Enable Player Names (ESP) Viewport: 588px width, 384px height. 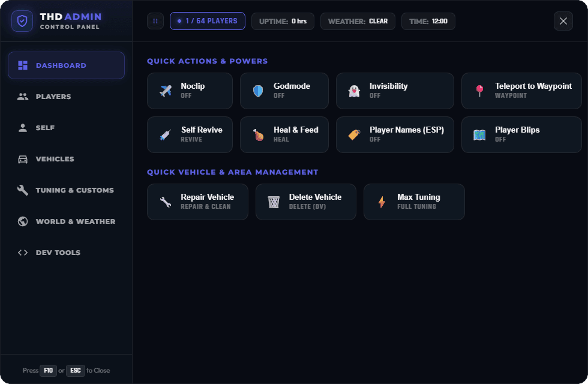coord(395,134)
